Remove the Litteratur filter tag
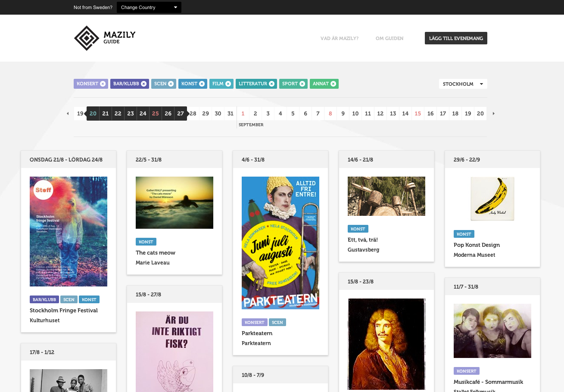 click(x=271, y=84)
